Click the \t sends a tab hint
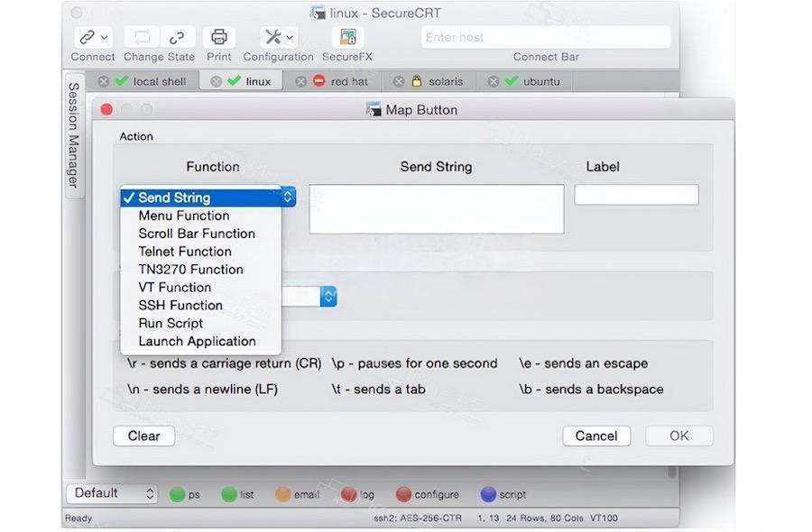812x532 pixels. click(x=379, y=390)
